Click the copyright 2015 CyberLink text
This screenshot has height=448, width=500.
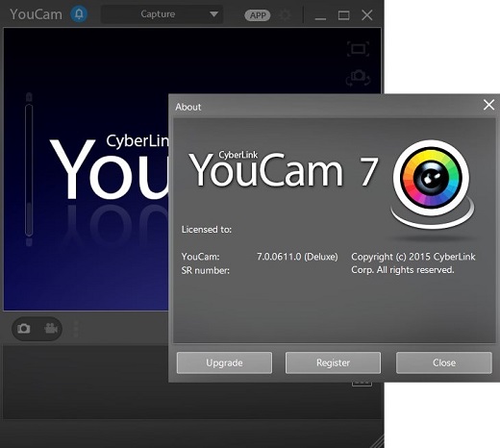pos(413,263)
